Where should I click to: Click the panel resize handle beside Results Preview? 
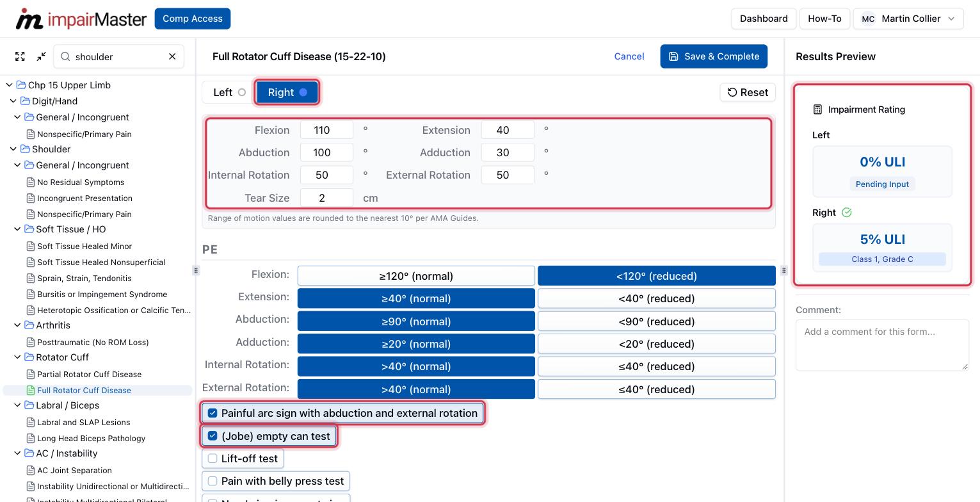pos(783,270)
